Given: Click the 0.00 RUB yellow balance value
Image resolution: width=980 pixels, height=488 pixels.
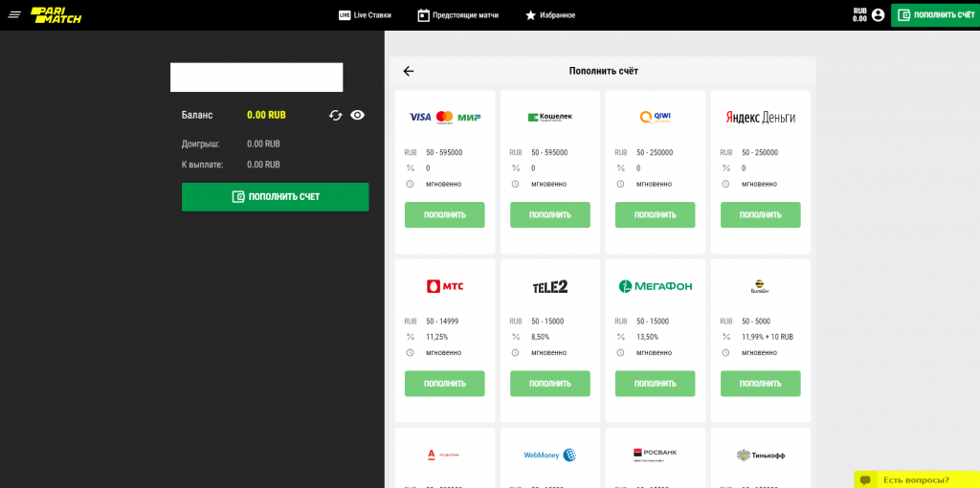Looking at the screenshot, I should click(x=266, y=115).
